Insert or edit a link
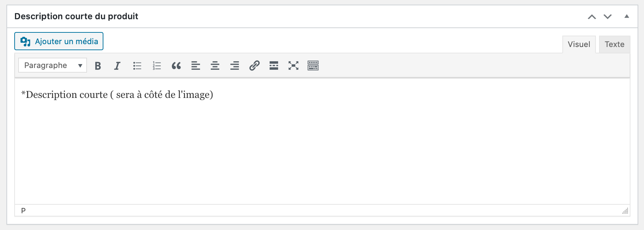This screenshot has height=230, width=644. coord(254,66)
